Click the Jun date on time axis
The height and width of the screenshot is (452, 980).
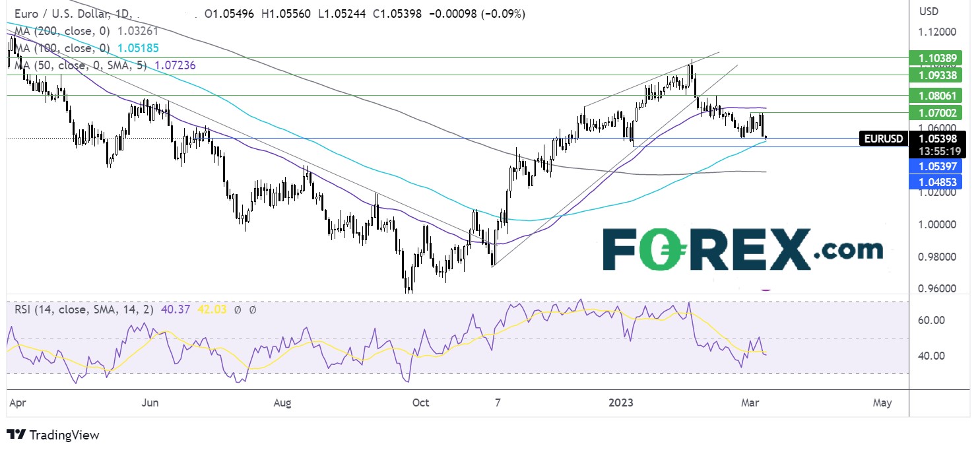150,403
